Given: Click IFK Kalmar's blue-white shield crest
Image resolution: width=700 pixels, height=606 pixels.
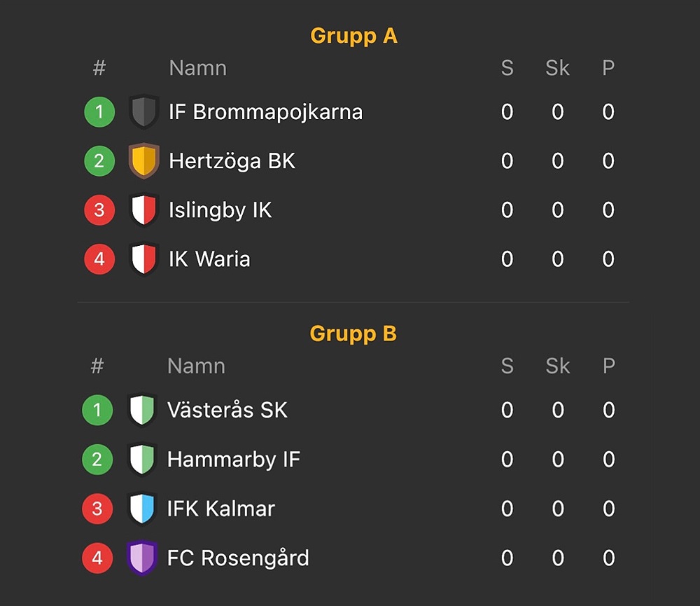Looking at the screenshot, I should tap(142, 509).
